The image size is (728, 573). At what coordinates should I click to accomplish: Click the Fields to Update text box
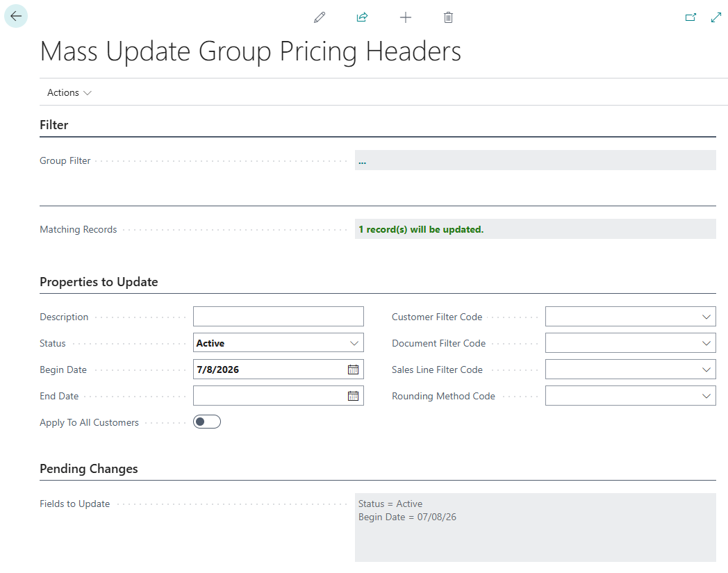[536, 527]
